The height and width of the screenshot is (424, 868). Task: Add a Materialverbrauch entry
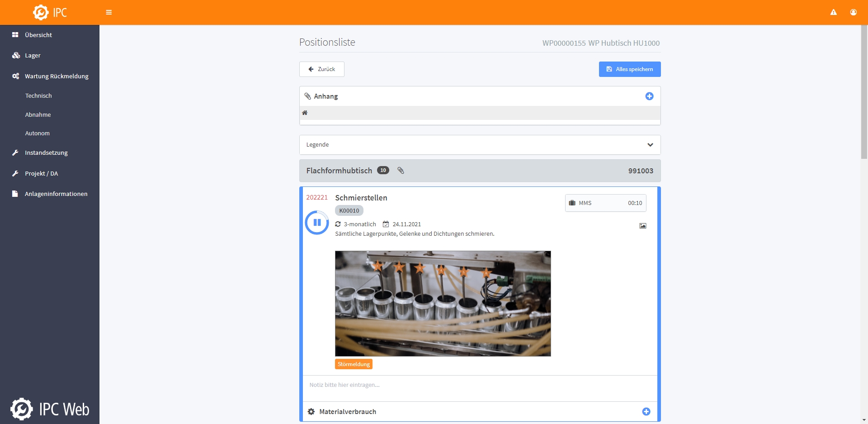tap(646, 411)
